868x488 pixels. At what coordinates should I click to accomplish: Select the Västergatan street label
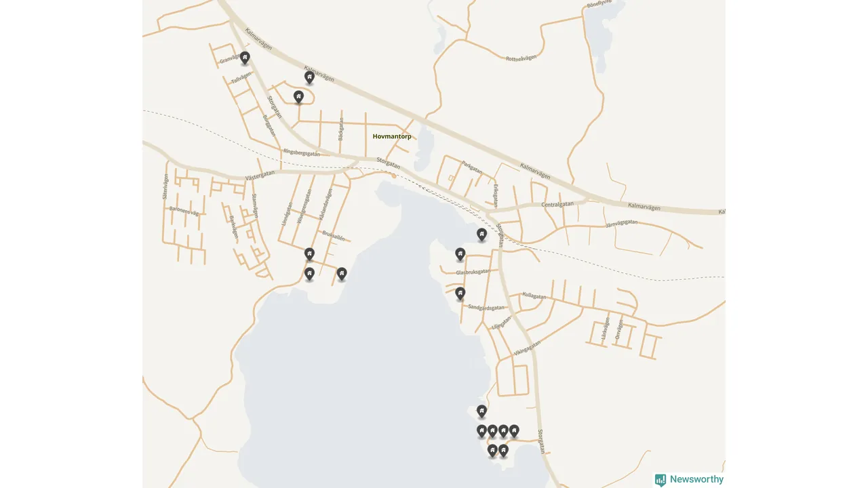coord(260,174)
